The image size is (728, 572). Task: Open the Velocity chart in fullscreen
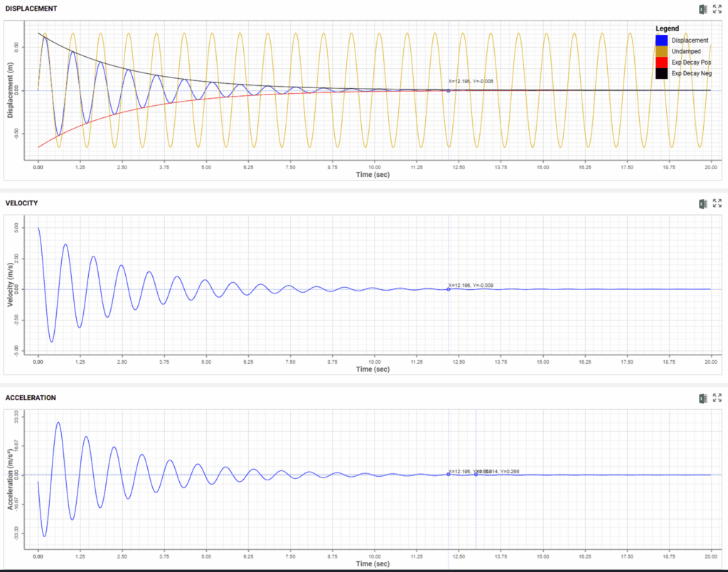click(x=717, y=203)
